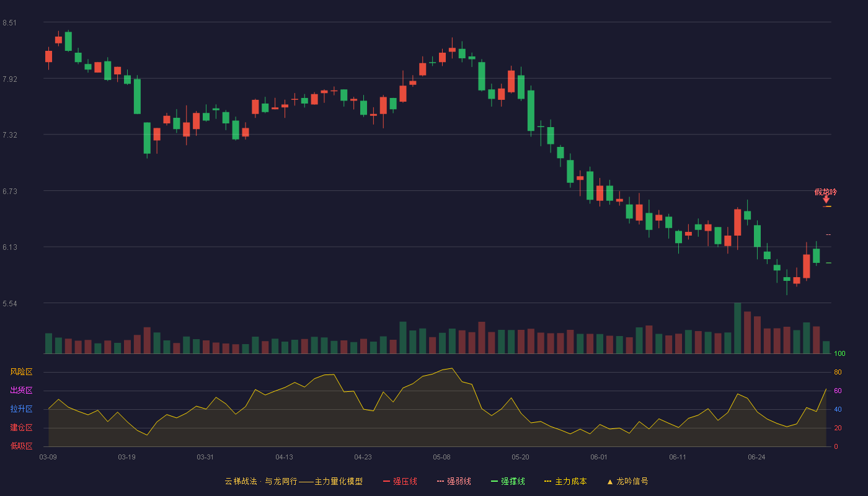Click the 7.32 price axis label
Viewport: 868px width, 496px height.
pos(9,135)
